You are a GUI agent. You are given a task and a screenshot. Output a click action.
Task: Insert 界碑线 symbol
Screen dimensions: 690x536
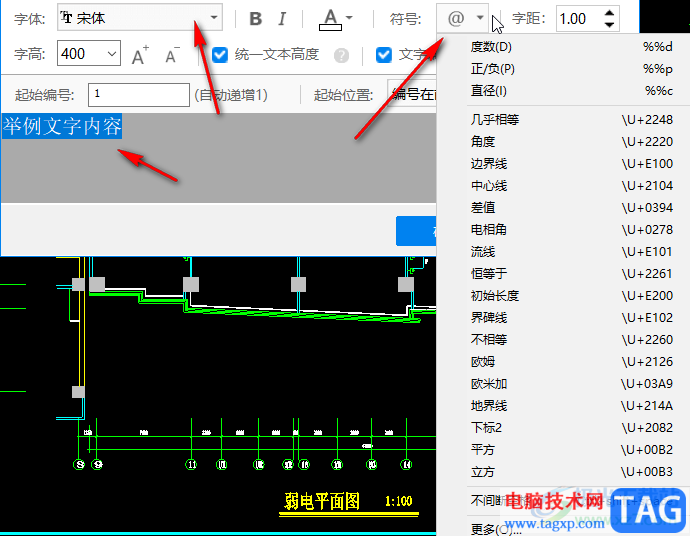(x=571, y=318)
